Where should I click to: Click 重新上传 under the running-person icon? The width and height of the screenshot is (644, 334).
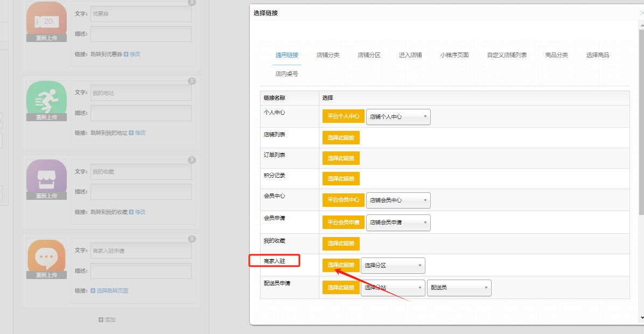tap(46, 117)
